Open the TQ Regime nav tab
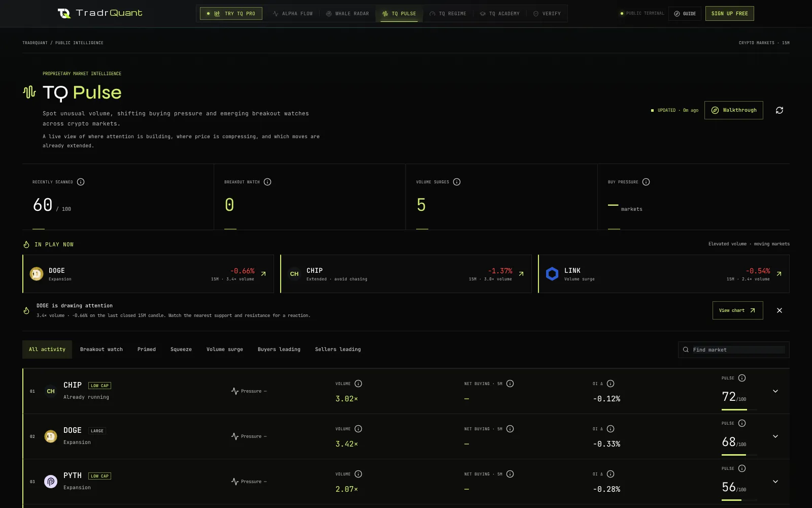The image size is (812, 508). pyautogui.click(x=448, y=14)
